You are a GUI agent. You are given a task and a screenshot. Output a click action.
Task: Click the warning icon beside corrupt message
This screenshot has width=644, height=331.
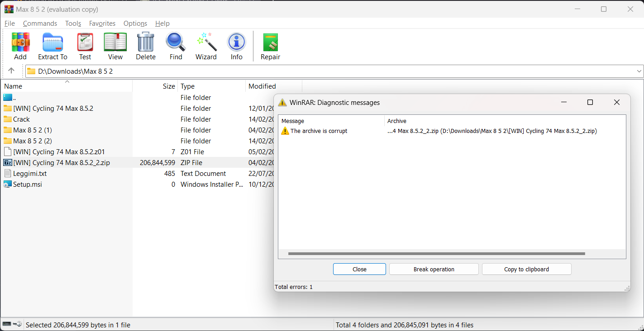(x=285, y=131)
